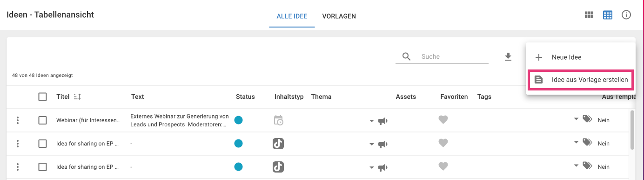Check the select-all checkbox in table header
The image size is (644, 180).
pos(42,97)
